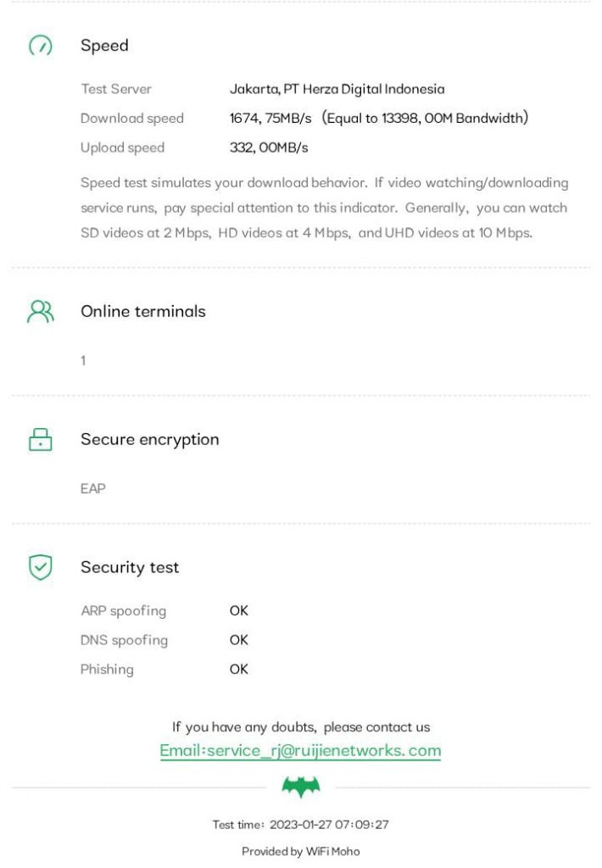Viewport: 602px width, 868px height.
Task: Select the Speed section heading
Action: click(104, 46)
